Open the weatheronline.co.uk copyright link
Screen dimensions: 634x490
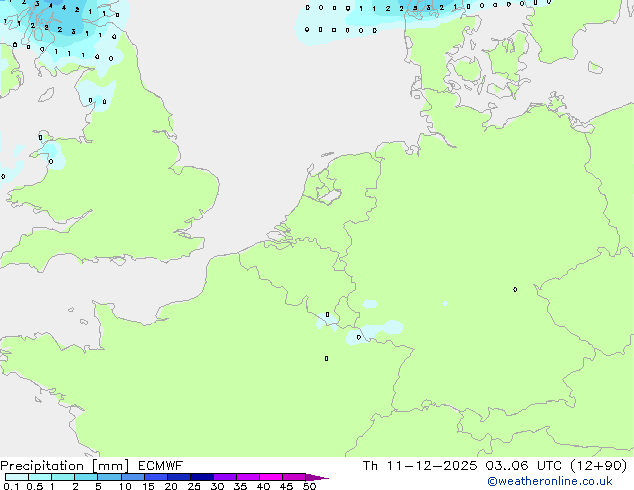coord(550,482)
